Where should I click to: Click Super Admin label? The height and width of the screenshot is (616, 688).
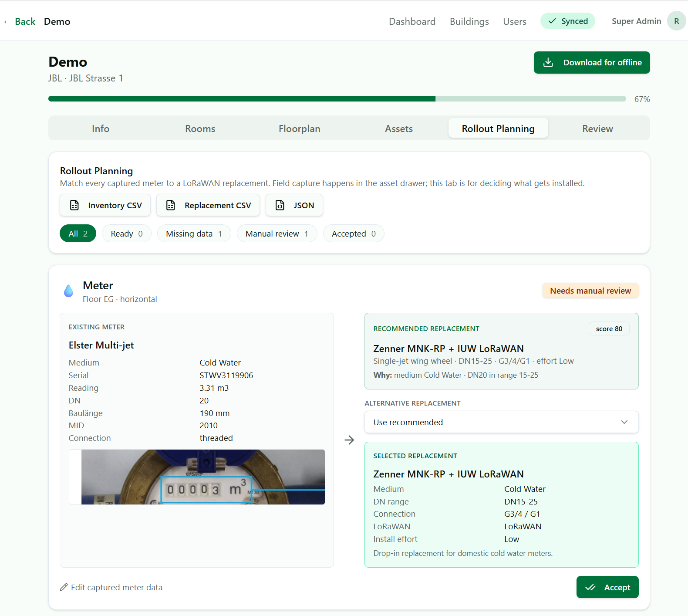[636, 21]
